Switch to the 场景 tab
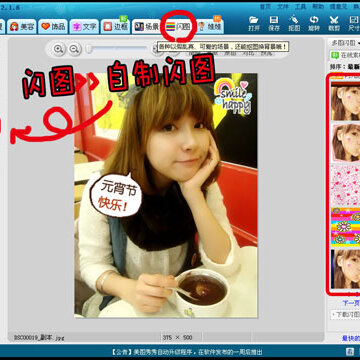360x360 pixels. point(147,27)
